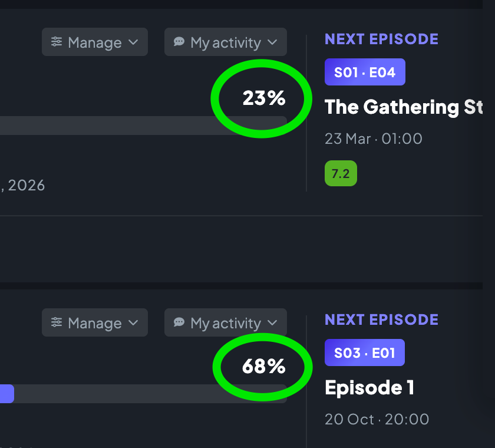The width and height of the screenshot is (495, 448).
Task: Click the bottom show's progress bar
Action: (143, 394)
